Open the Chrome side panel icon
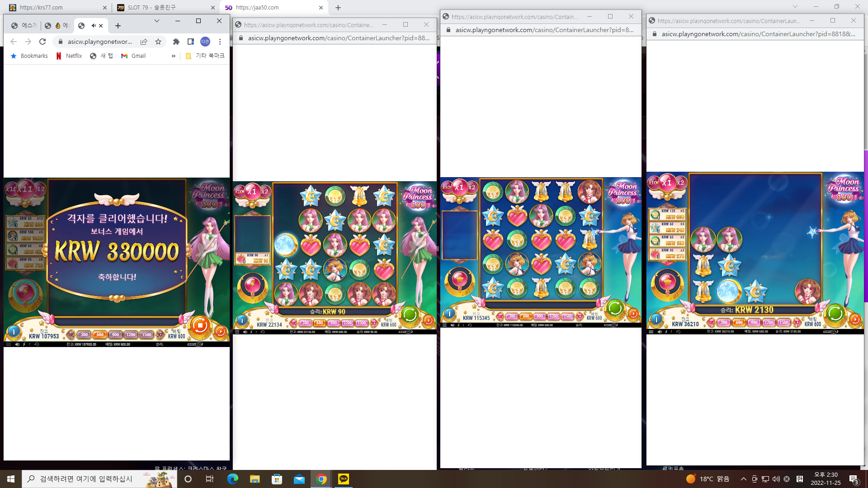This screenshot has height=488, width=868. coord(191,42)
